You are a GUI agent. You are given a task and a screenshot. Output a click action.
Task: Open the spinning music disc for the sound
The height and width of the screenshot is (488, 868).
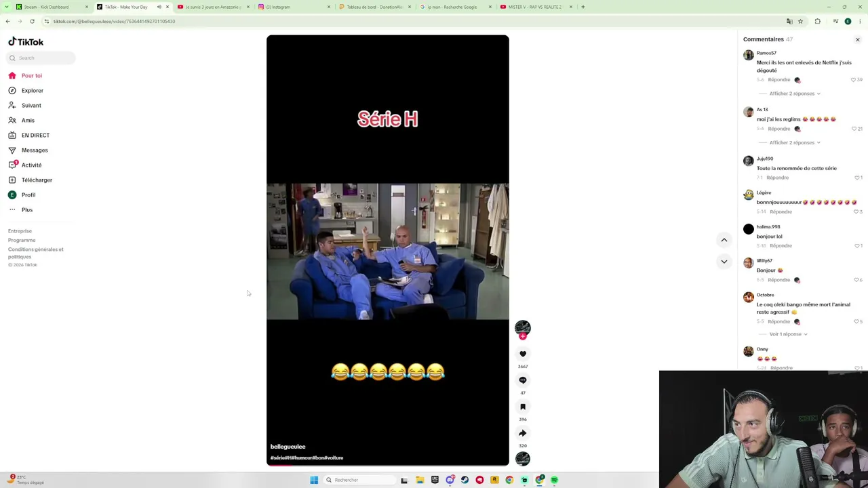(523, 459)
